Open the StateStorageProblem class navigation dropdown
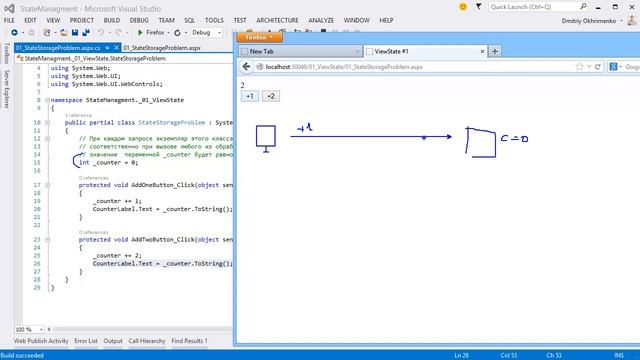 tap(124, 58)
